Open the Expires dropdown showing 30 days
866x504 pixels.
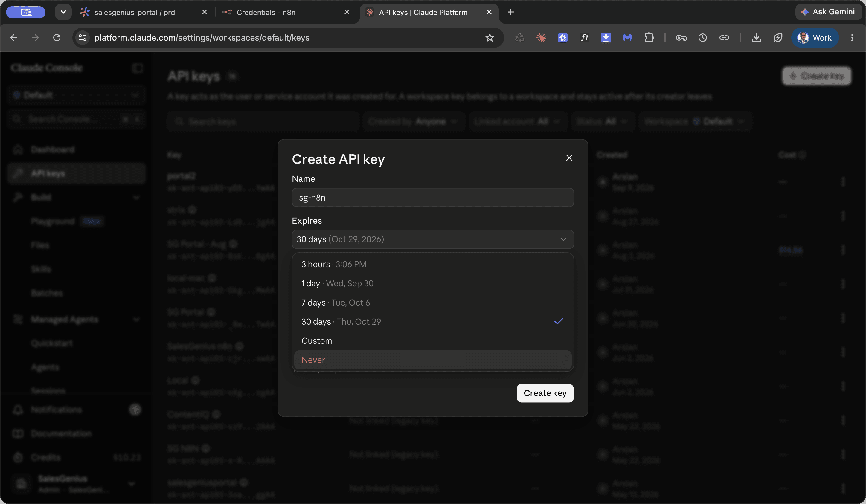coord(433,239)
